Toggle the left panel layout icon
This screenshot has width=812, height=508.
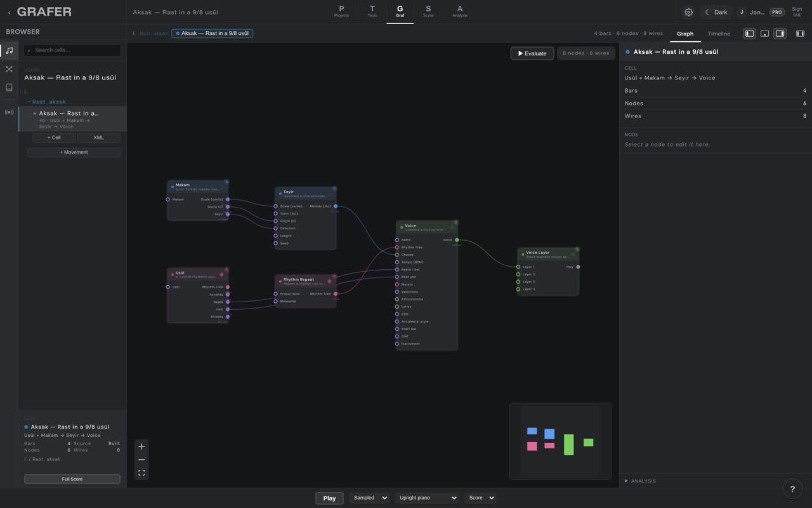coord(750,34)
